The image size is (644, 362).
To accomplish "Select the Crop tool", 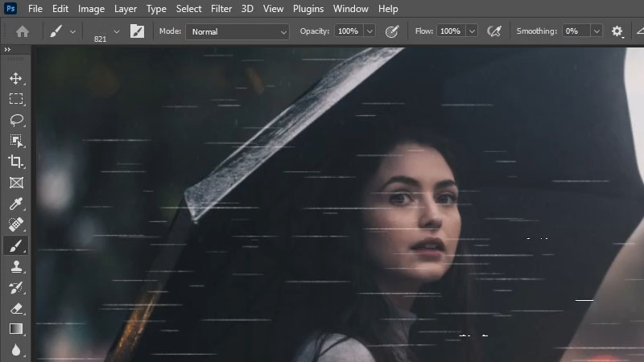I will pyautogui.click(x=16, y=162).
